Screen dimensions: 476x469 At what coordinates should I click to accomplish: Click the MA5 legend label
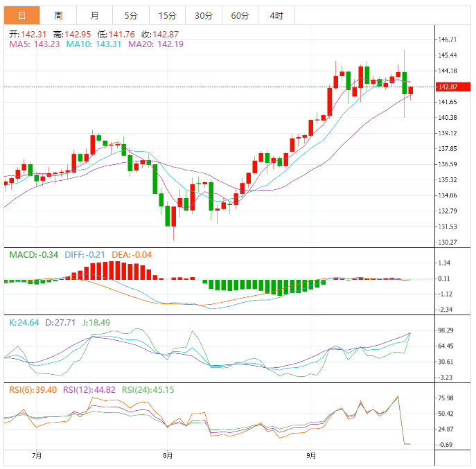[x=34, y=44]
